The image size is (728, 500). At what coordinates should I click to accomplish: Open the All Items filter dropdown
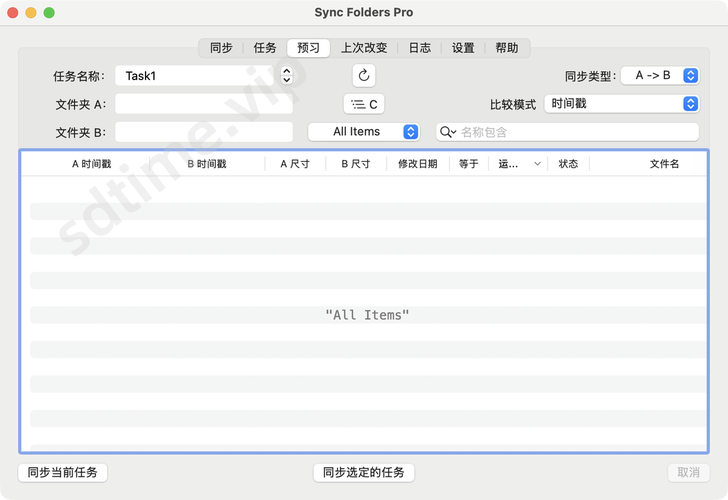(x=363, y=132)
